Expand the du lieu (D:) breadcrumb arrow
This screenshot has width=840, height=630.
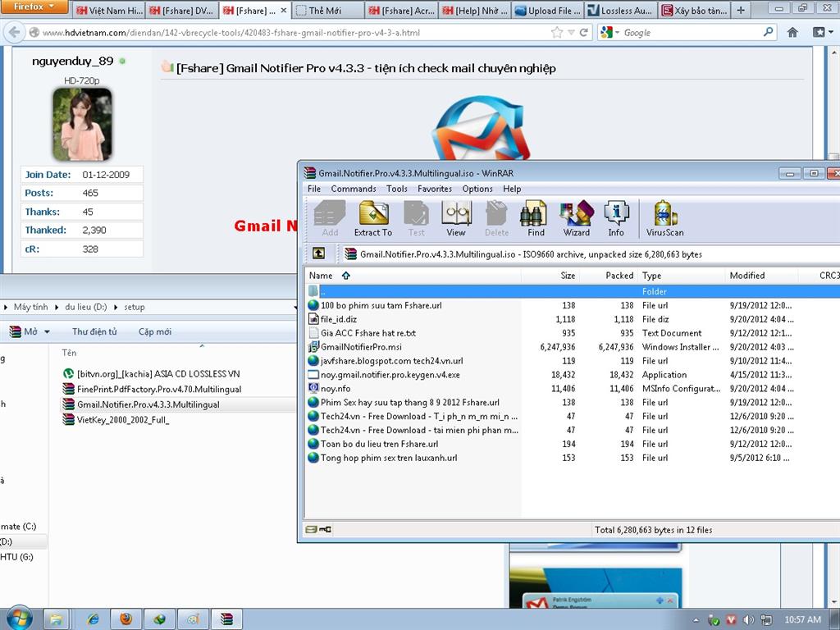tap(115, 308)
